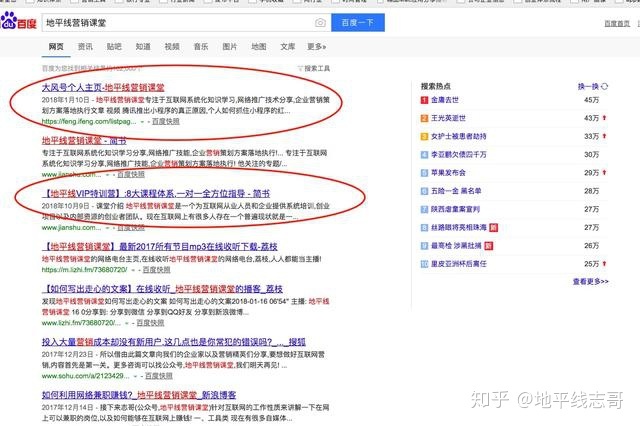640x426 pixels.
Task: Open the 搜索工具 filter
Action: click(314, 68)
